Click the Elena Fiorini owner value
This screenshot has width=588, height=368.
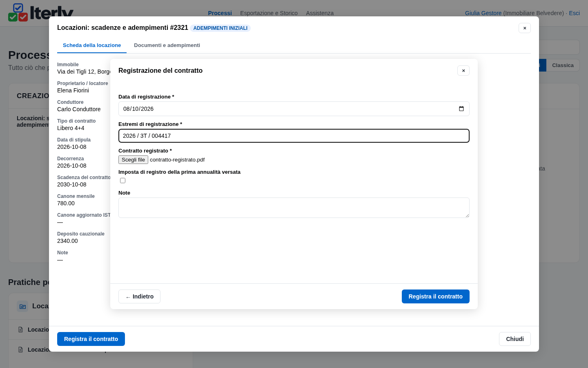tap(73, 90)
